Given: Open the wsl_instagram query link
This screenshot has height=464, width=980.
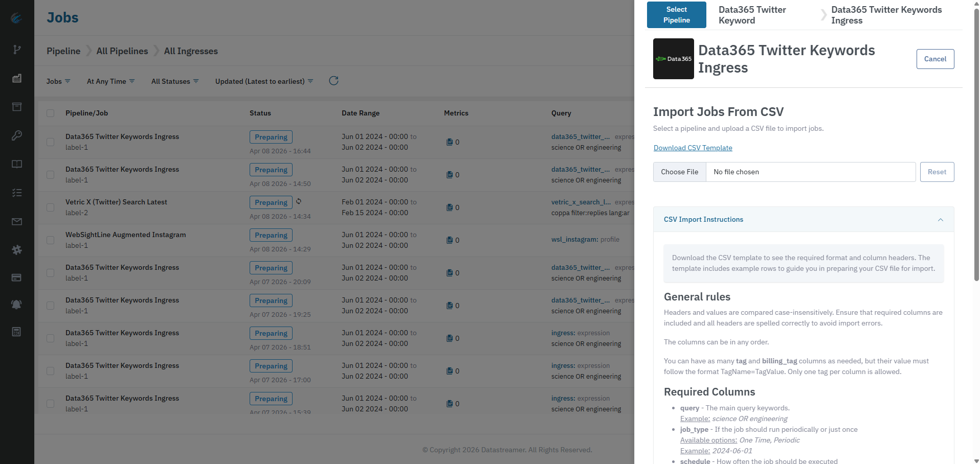Looking at the screenshot, I should pyautogui.click(x=574, y=239).
